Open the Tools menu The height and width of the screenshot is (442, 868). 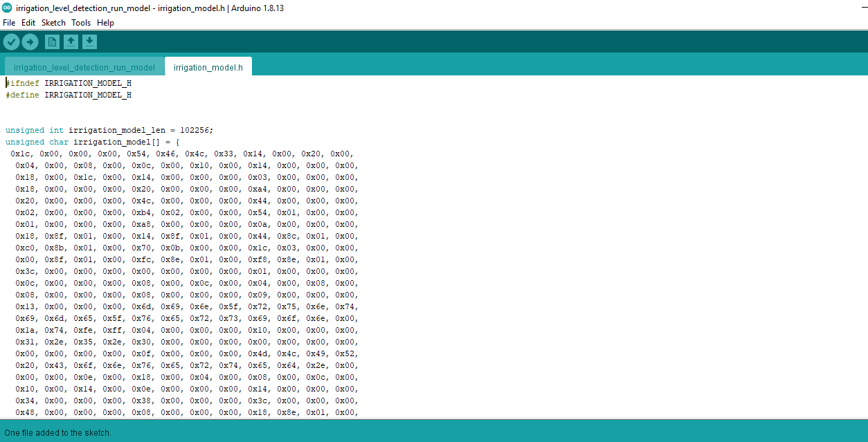[81, 23]
